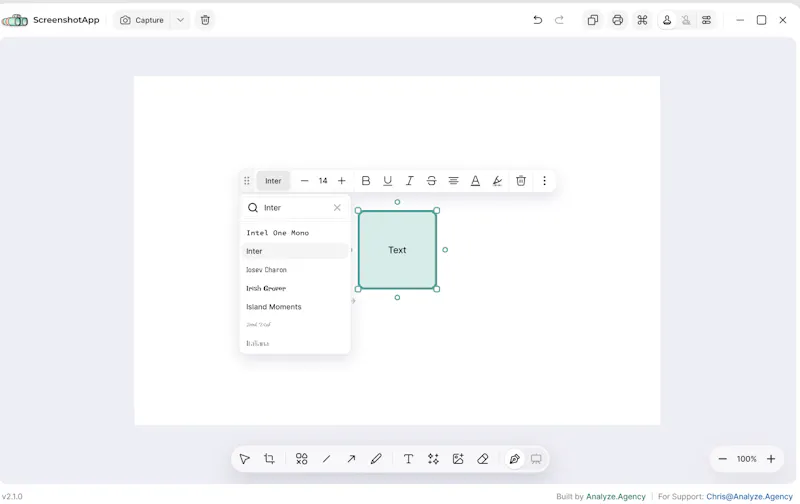This screenshot has width=800, height=504.
Task: Select the Line tool
Action: click(327, 459)
